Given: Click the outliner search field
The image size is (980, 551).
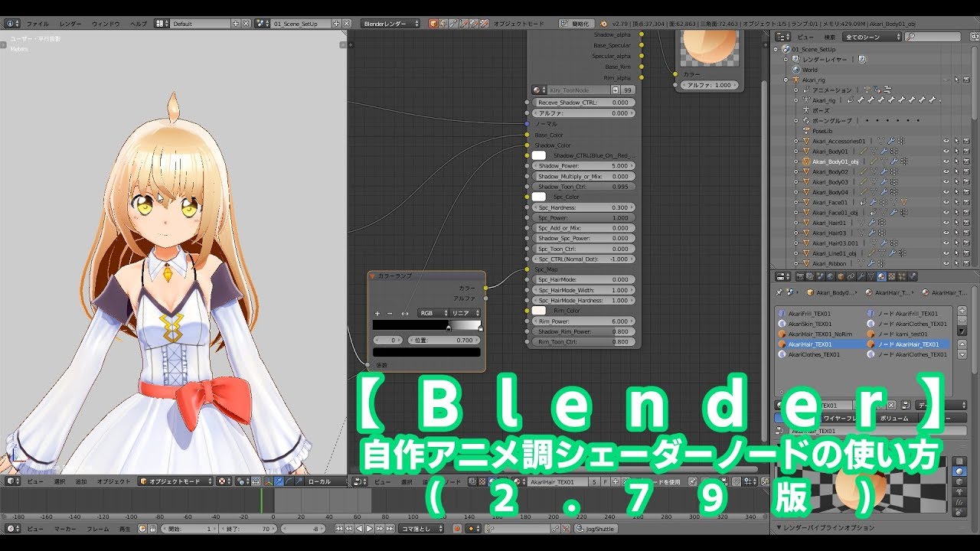Looking at the screenshot, I should (933, 37).
